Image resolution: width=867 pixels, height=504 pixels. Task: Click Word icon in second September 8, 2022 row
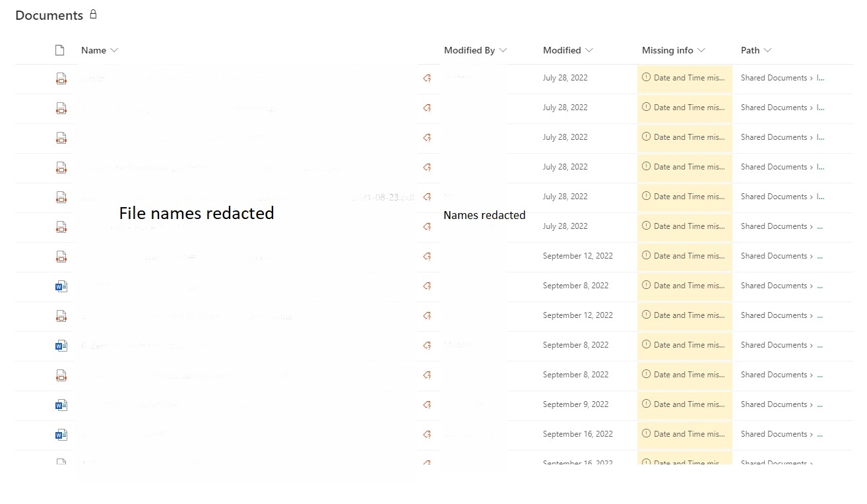coord(61,346)
